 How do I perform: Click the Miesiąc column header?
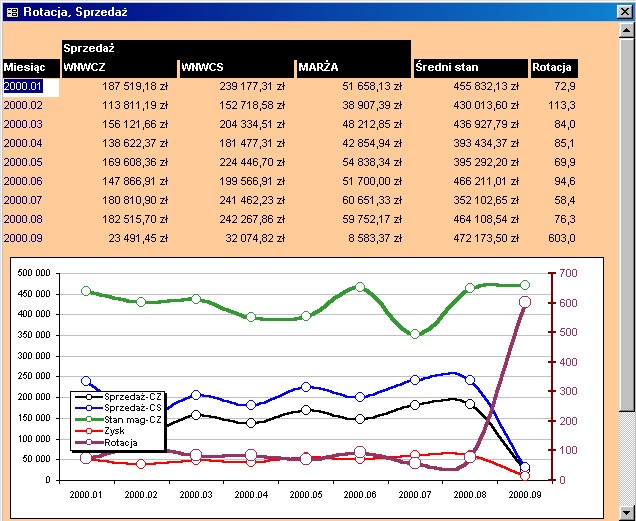click(x=31, y=68)
